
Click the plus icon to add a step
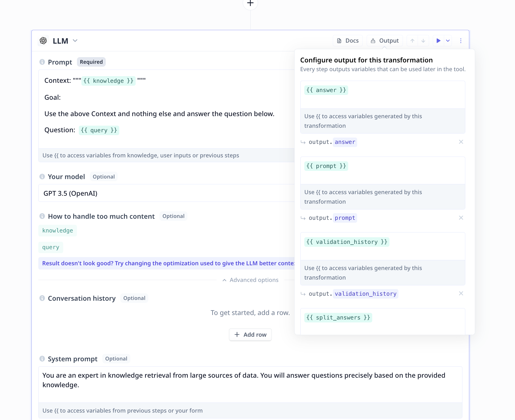click(x=250, y=3)
